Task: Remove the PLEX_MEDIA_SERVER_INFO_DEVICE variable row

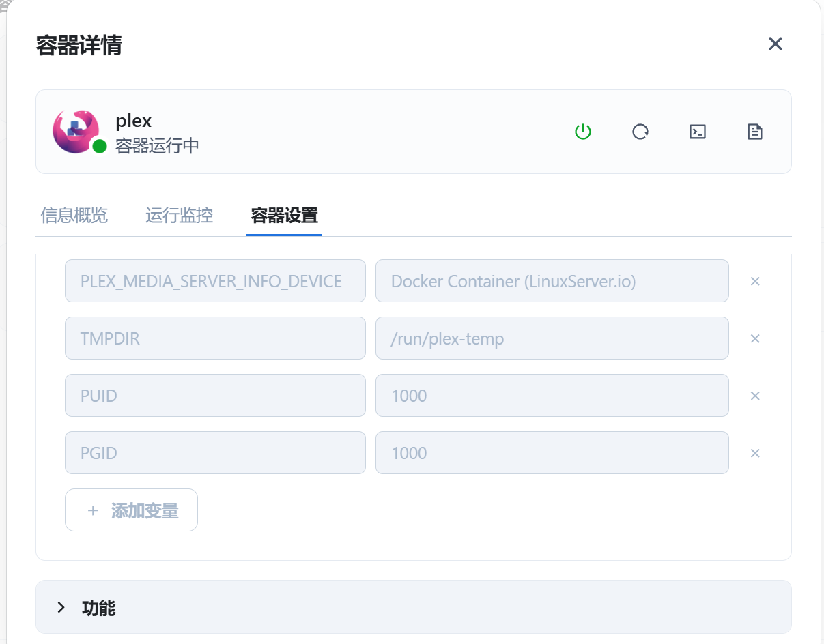Action: (755, 281)
